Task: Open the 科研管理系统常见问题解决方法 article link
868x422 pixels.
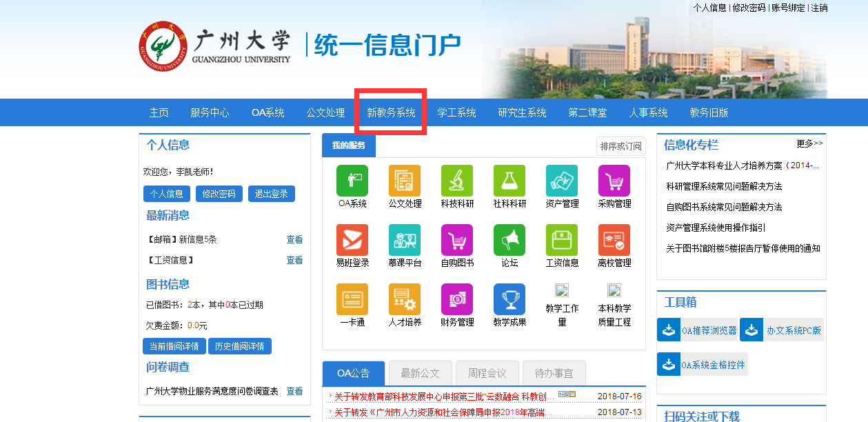Action: [x=724, y=186]
